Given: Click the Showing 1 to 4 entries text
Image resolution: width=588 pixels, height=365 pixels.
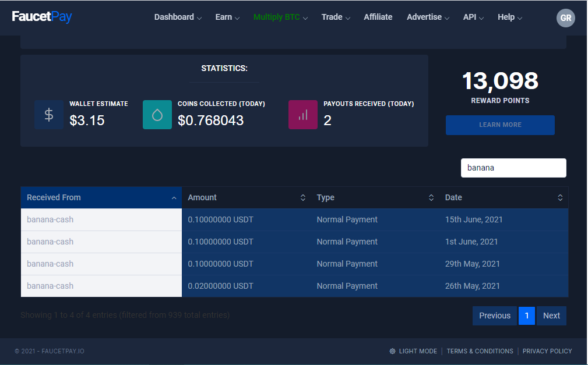Looking at the screenshot, I should (x=125, y=315).
